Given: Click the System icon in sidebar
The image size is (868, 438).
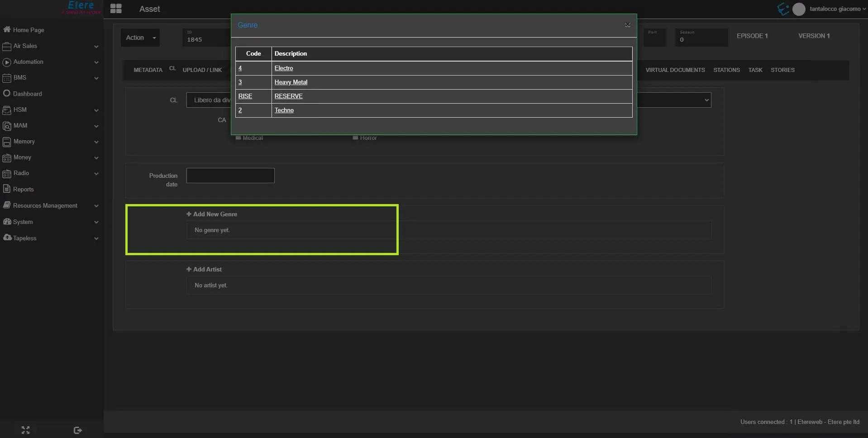Looking at the screenshot, I should [7, 222].
